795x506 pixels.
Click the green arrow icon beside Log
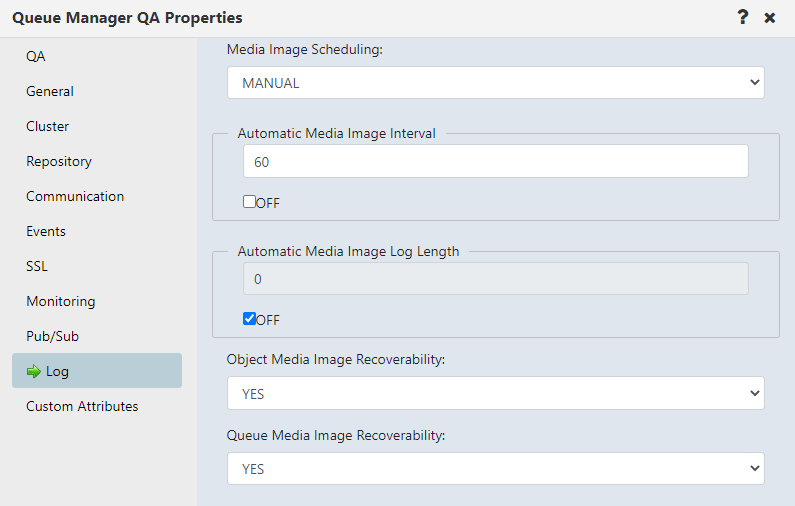click(33, 371)
